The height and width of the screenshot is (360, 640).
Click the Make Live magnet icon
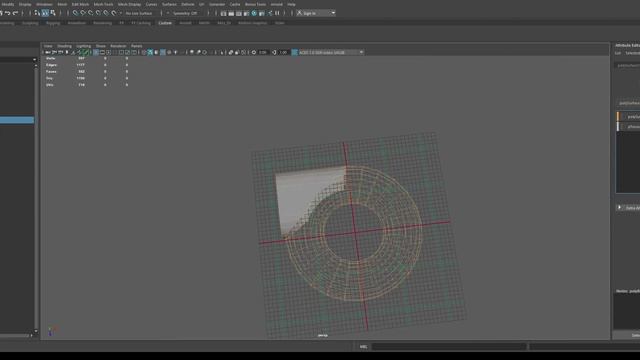(114, 13)
